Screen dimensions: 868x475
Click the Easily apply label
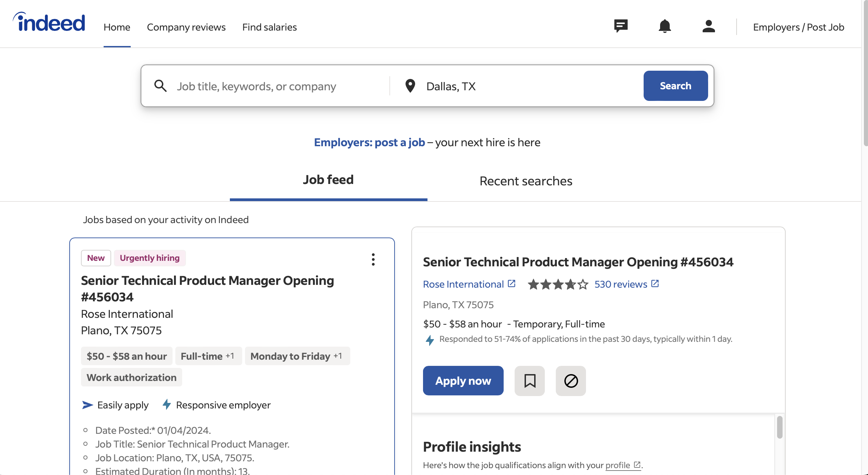[x=123, y=405]
